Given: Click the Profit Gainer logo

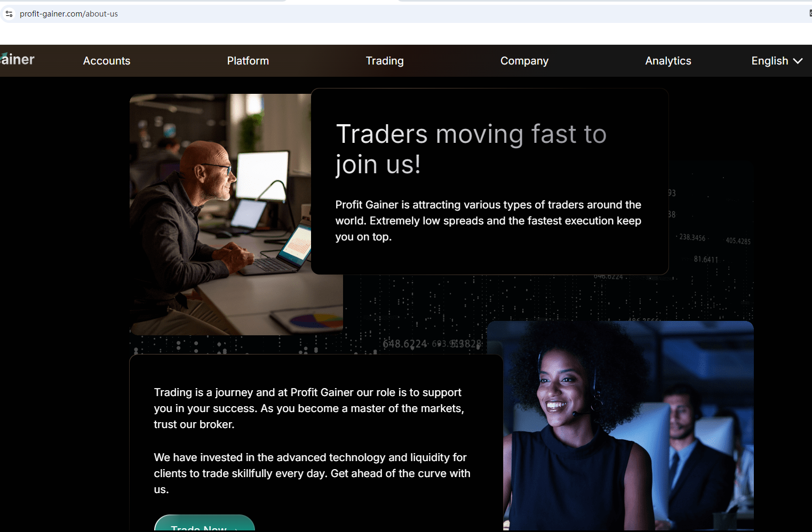Looking at the screenshot, I should pyautogui.click(x=17, y=59).
